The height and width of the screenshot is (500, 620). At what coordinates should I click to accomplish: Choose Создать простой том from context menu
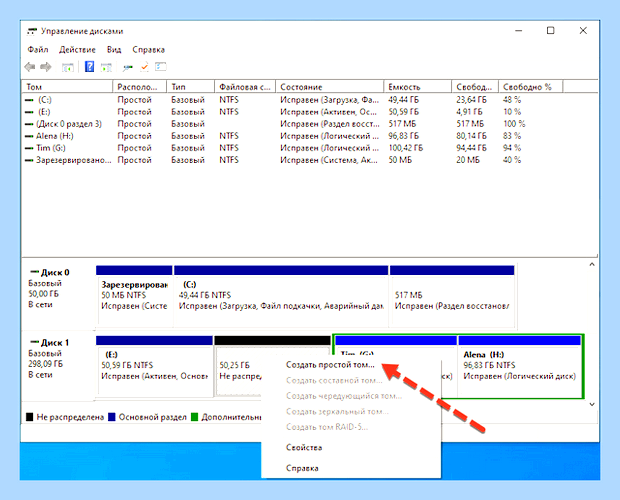pyautogui.click(x=330, y=365)
